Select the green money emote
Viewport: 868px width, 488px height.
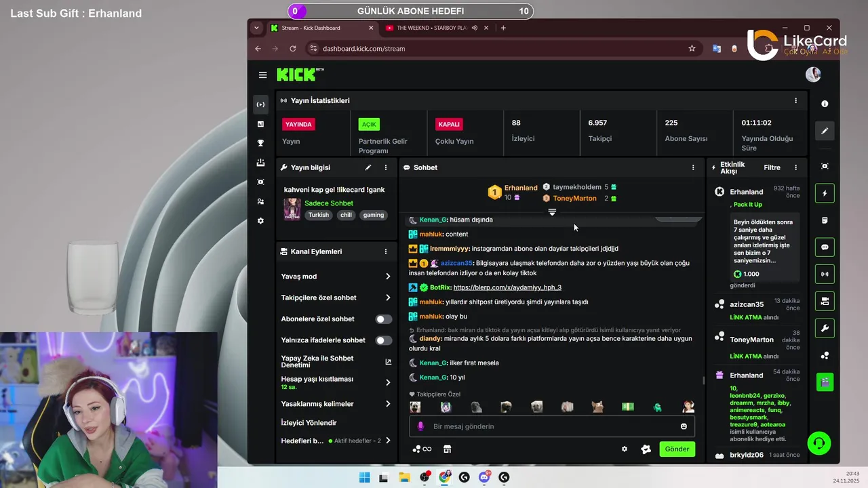[x=628, y=407]
